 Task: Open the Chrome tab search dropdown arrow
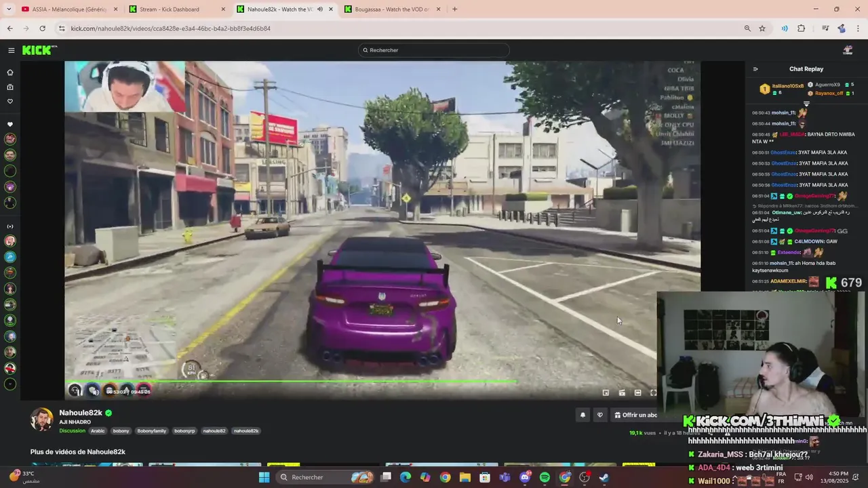click(9, 9)
